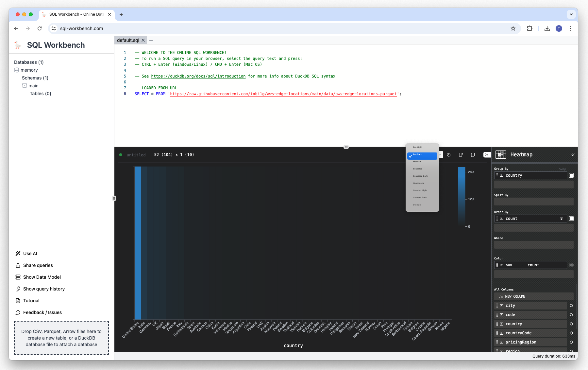Click the Use AI wand icon
Screen dimensions: 588x370
click(18, 254)
